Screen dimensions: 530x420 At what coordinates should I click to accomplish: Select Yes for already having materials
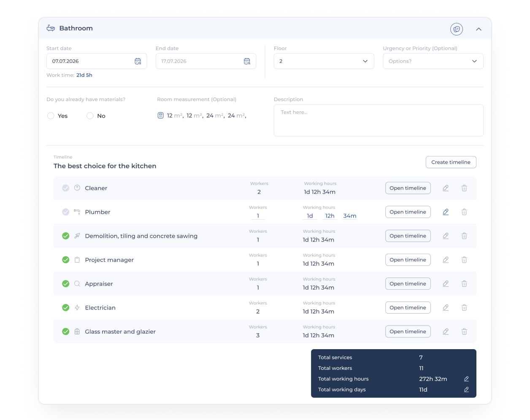click(51, 116)
